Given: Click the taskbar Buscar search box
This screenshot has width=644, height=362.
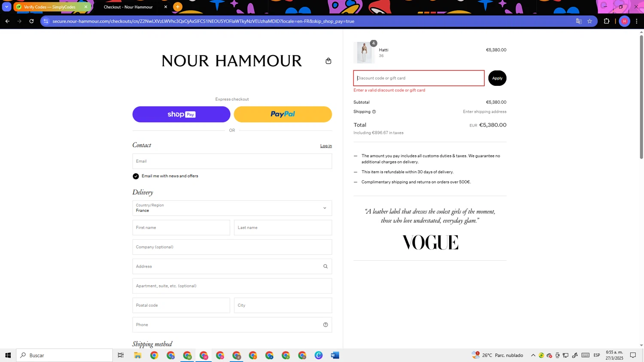Looking at the screenshot, I should coord(64,355).
